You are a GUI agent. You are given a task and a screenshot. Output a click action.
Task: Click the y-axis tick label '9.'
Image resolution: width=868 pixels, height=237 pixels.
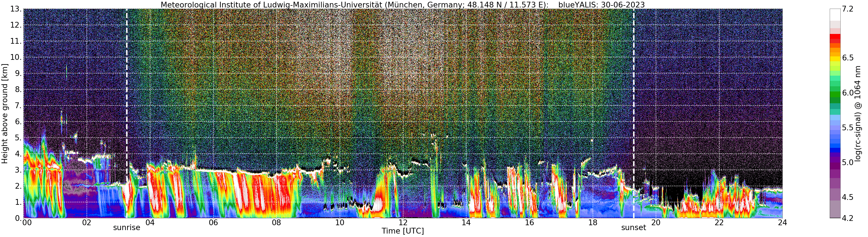18,73
